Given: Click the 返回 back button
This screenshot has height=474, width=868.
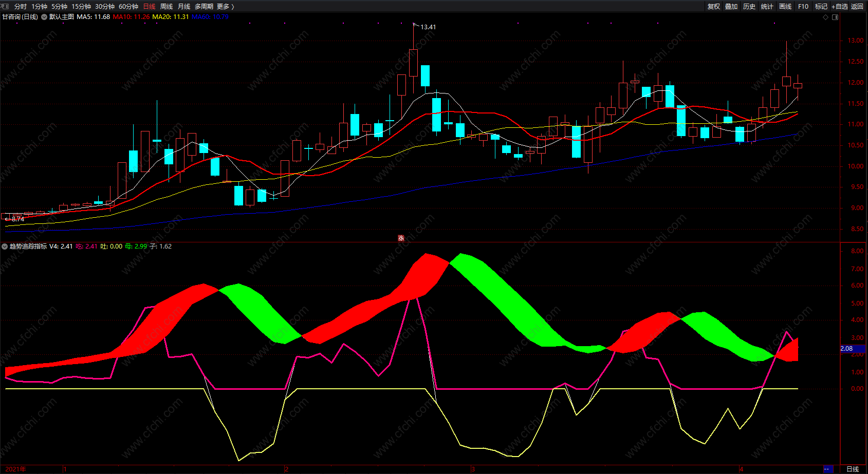Looking at the screenshot, I should (x=857, y=7).
